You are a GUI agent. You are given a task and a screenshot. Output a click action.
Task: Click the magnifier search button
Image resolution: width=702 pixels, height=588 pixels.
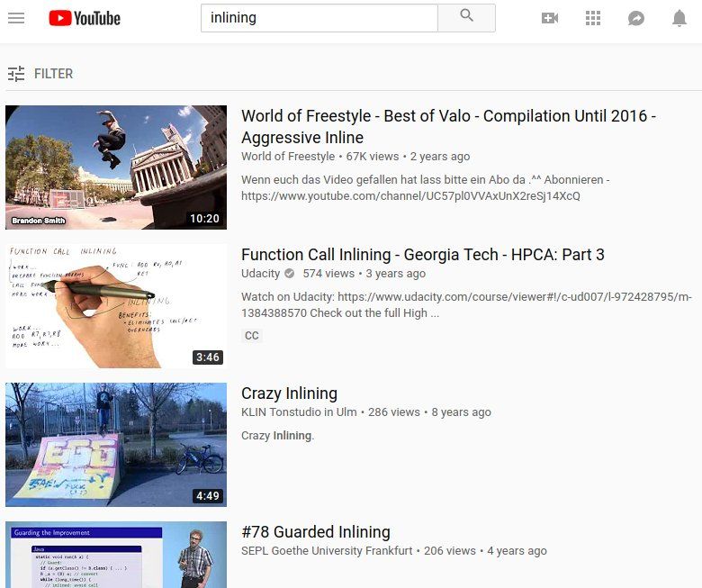tap(466, 18)
